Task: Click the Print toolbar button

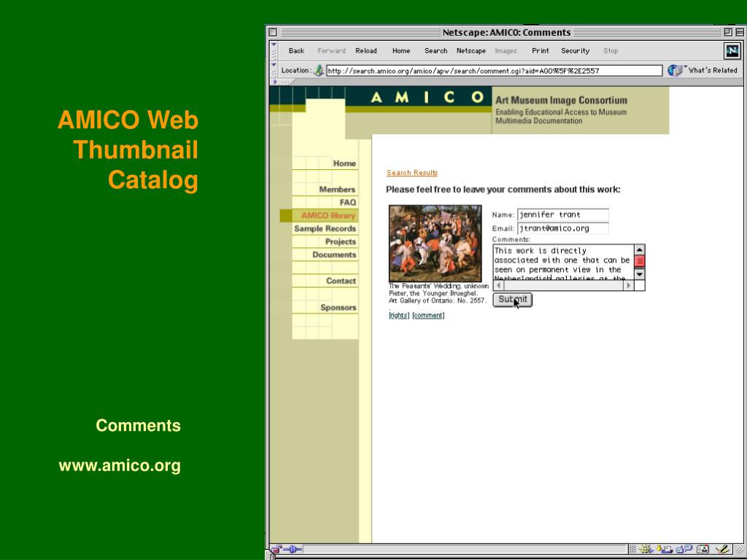Action: pos(541,51)
